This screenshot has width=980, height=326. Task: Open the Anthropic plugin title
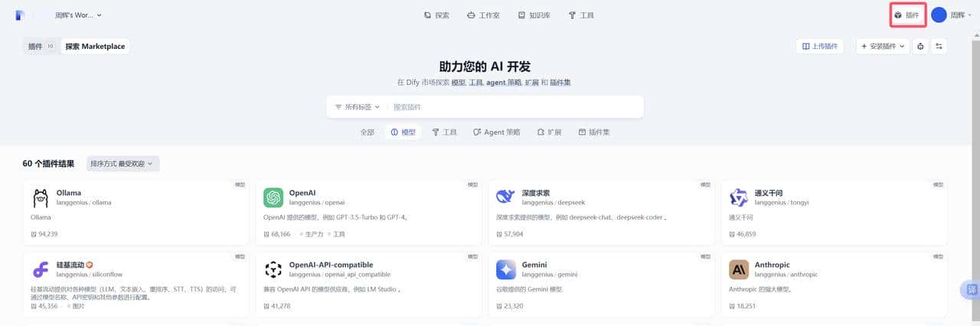[773, 265]
